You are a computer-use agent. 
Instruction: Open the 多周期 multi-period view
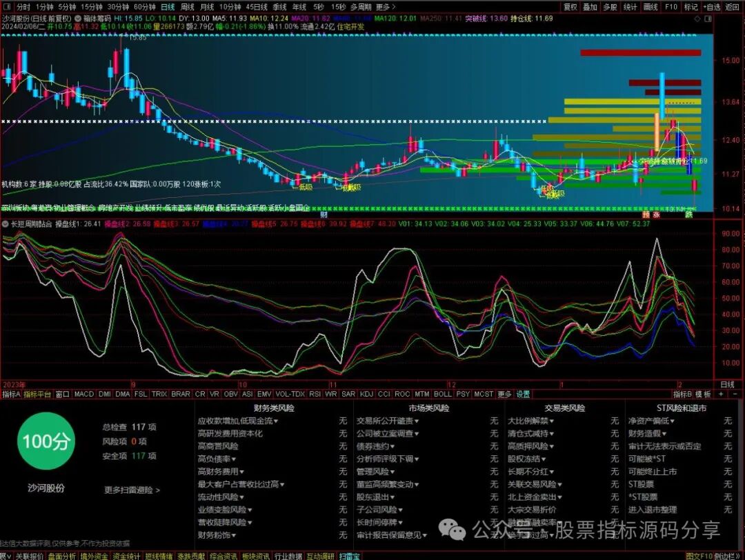(x=361, y=7)
